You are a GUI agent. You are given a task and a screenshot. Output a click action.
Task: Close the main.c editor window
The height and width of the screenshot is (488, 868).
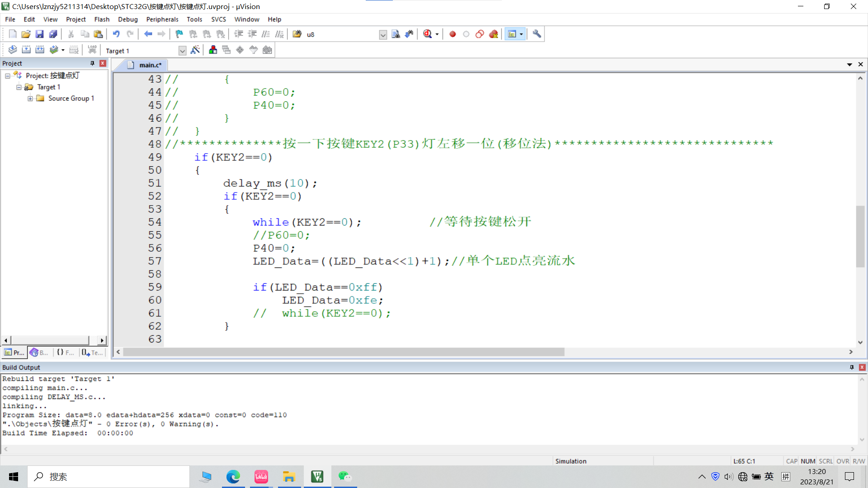tap(861, 65)
